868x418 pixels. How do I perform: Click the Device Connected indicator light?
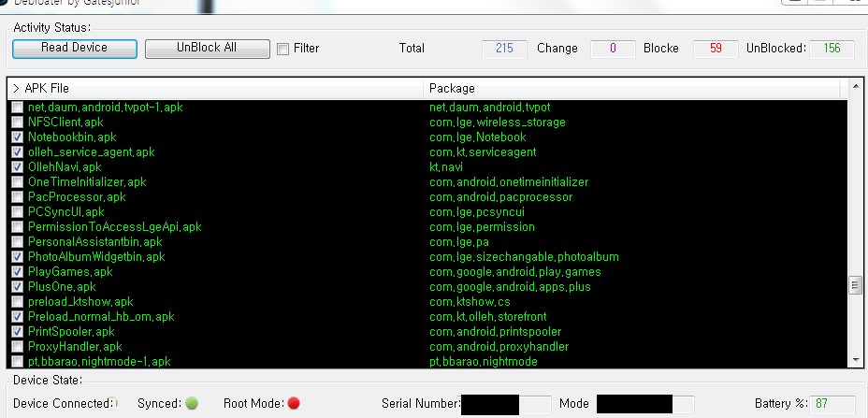pos(112,403)
